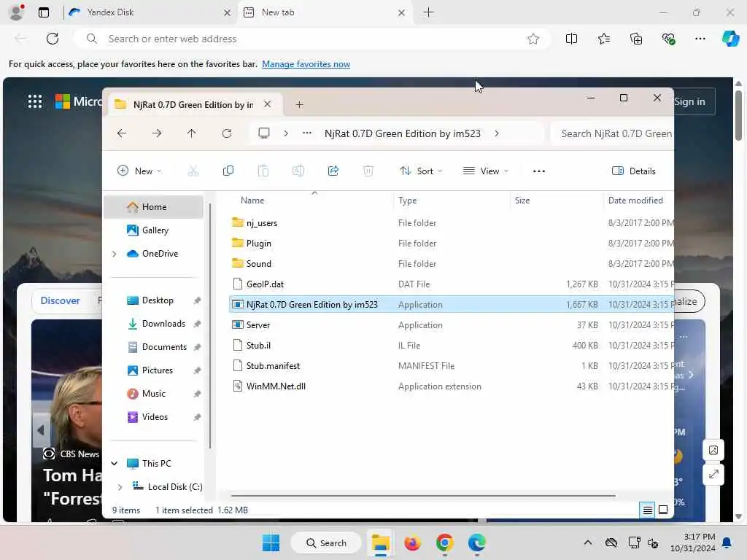Click the Cut scissors icon in Explorer toolbar

point(193,171)
